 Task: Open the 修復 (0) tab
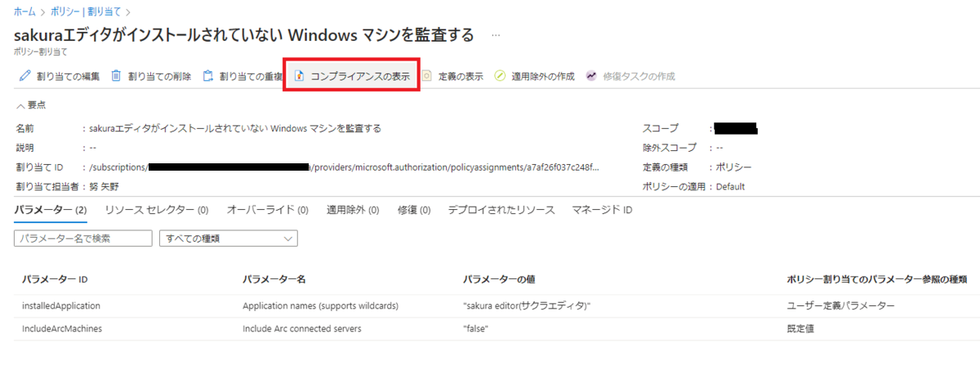point(414,210)
